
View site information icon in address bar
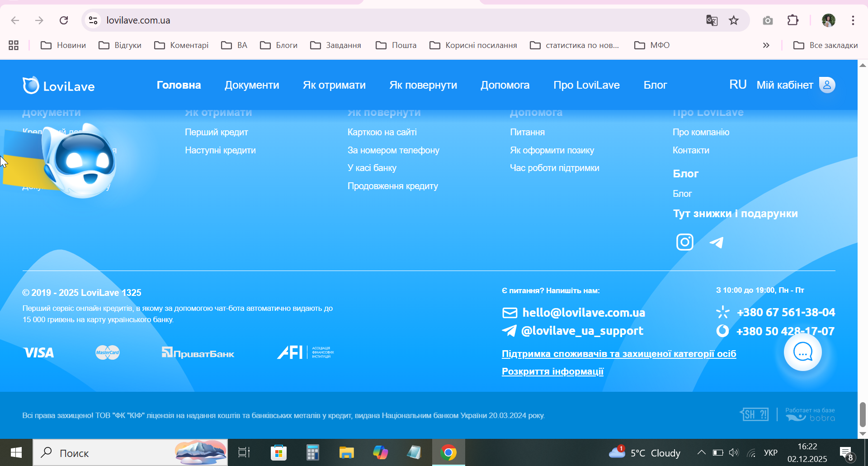93,20
